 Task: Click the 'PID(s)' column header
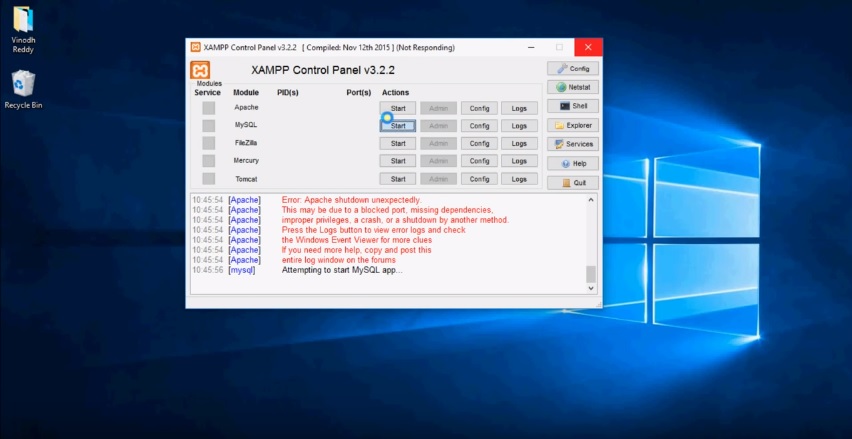[x=288, y=92]
